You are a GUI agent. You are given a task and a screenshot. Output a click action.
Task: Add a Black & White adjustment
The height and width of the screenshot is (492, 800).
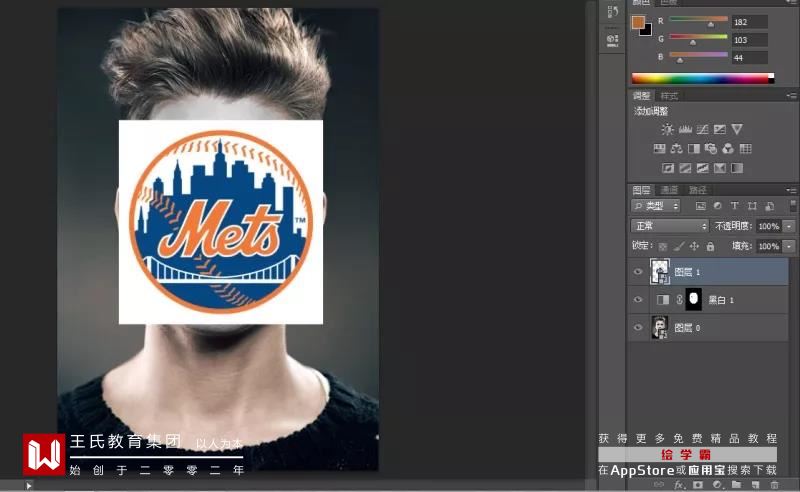[x=694, y=149]
